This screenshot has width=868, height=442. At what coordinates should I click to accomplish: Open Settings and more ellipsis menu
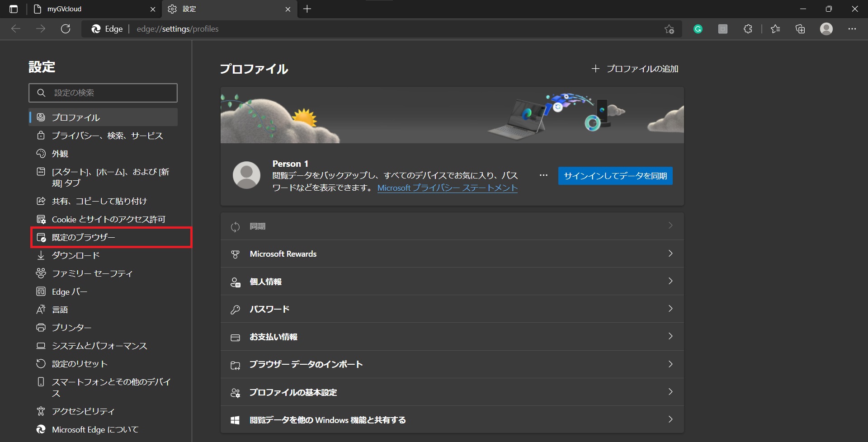tap(852, 29)
